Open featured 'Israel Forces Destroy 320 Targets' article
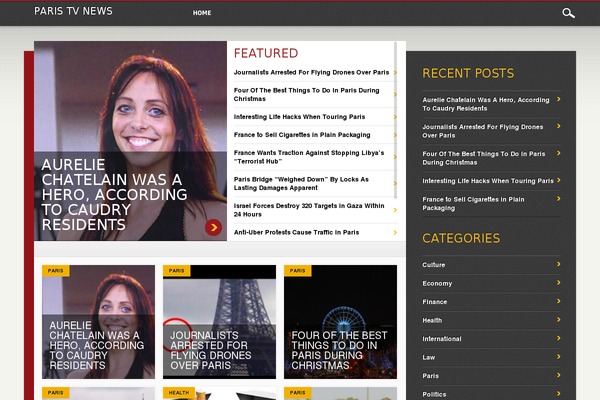Viewport: 600px width, 400px height. (x=309, y=210)
